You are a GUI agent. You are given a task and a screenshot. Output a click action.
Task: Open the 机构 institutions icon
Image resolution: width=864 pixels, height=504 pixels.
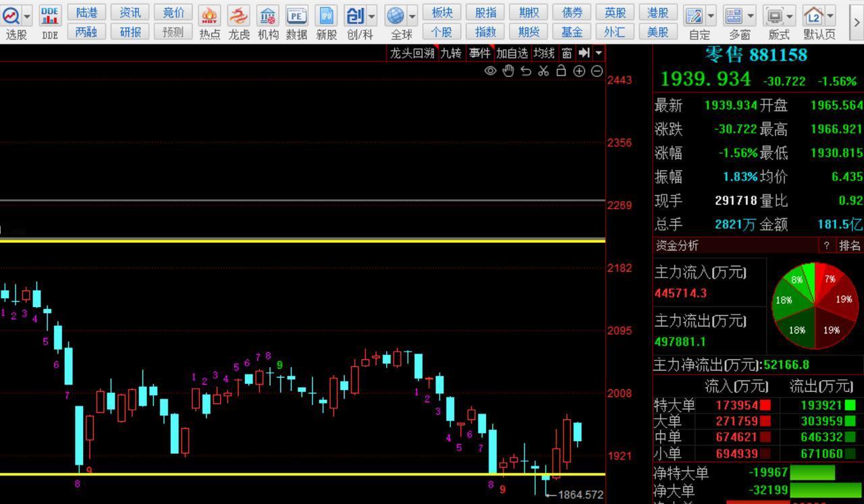click(x=268, y=16)
